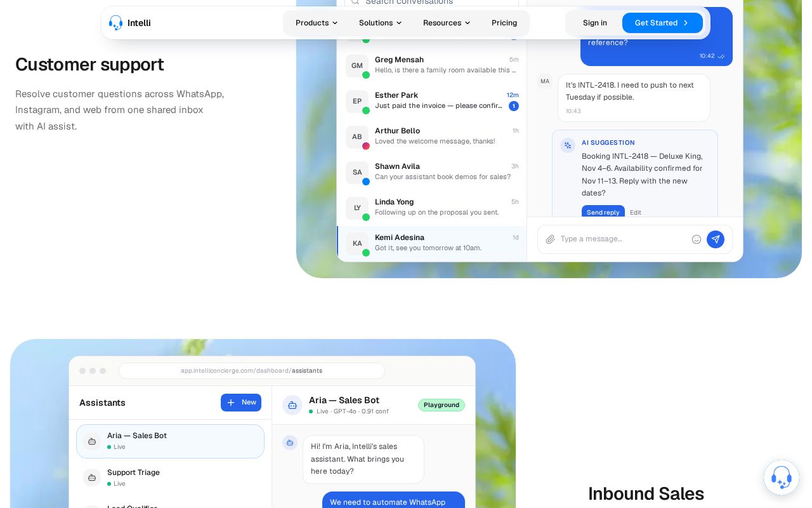Viewport: 812px width, 508px height.
Task: Select Linda Yong's conversation
Action: coord(432,208)
